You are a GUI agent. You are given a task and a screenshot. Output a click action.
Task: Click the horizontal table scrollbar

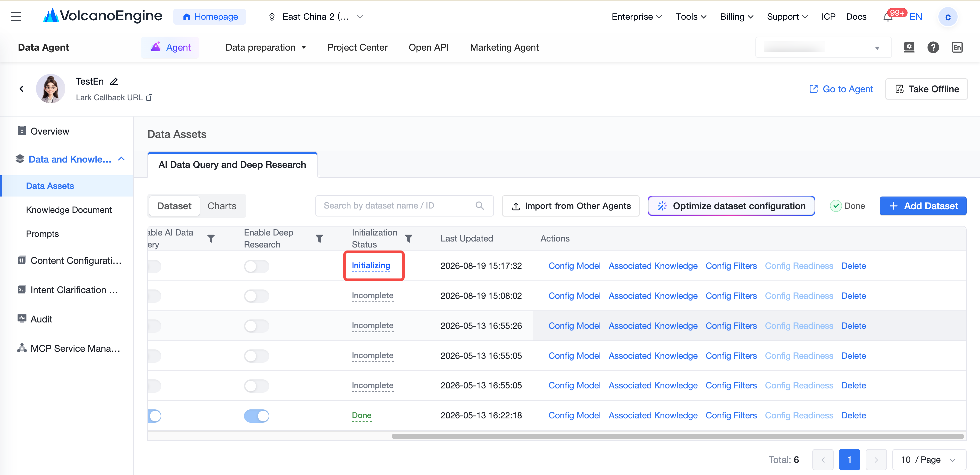click(x=677, y=436)
